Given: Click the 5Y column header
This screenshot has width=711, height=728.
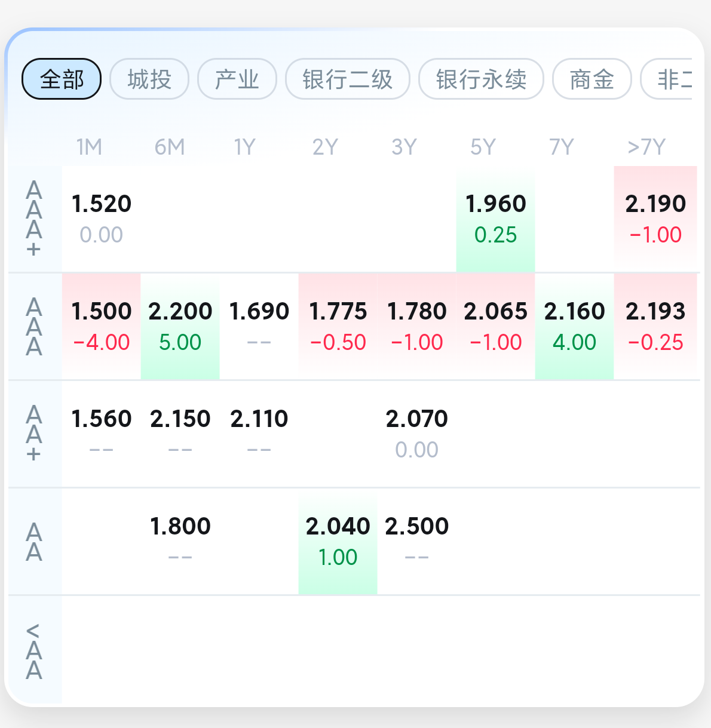Looking at the screenshot, I should [483, 147].
